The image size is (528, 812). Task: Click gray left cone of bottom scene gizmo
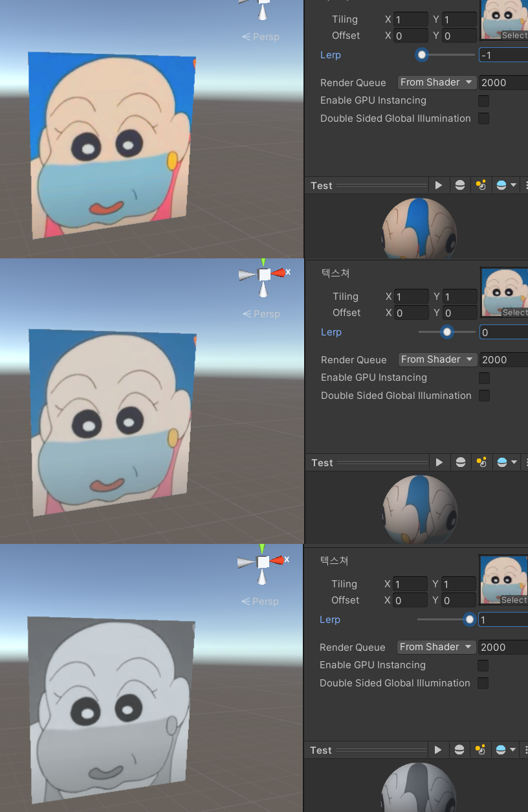click(247, 563)
